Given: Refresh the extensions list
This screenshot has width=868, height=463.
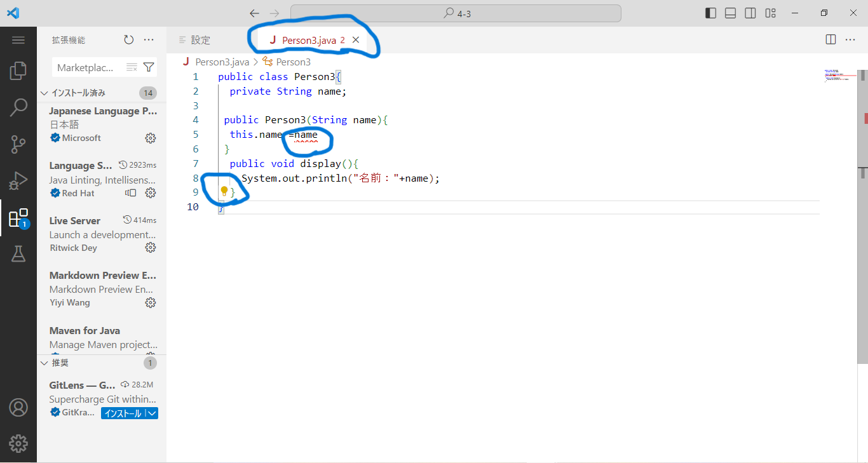Looking at the screenshot, I should pos(128,39).
